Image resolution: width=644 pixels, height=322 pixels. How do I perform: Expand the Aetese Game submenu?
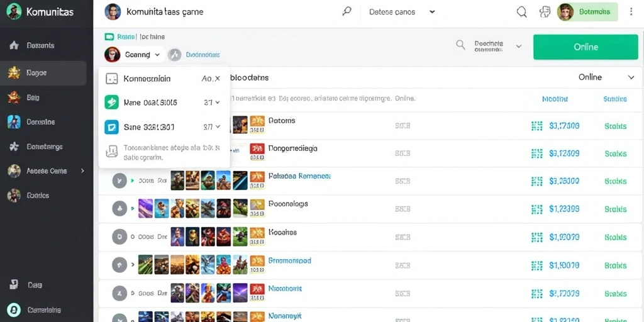coord(82,170)
